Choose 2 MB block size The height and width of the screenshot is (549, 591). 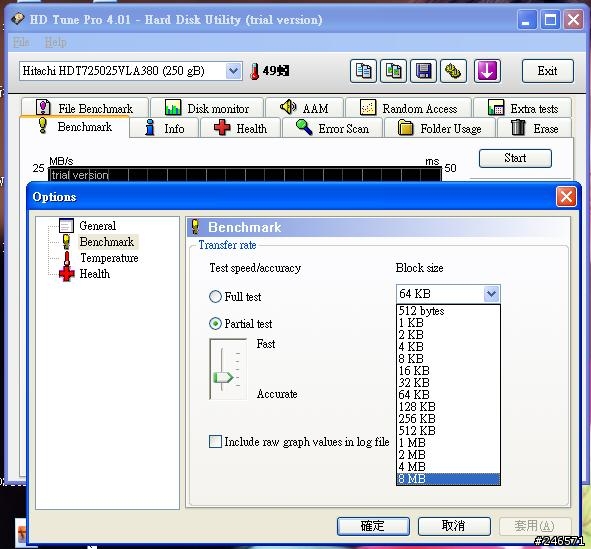click(448, 455)
